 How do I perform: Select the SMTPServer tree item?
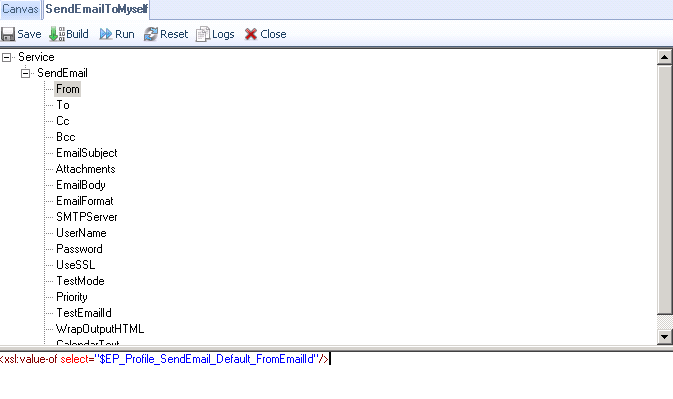click(87, 217)
